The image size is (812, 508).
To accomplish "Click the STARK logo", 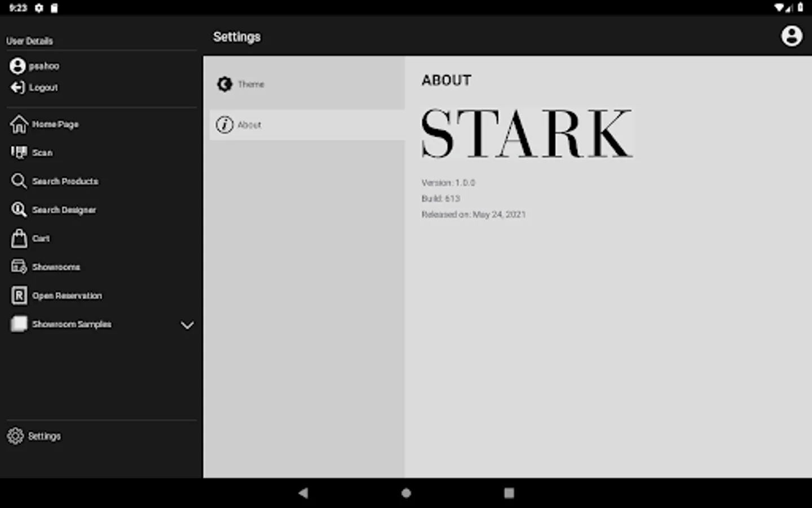I will [x=527, y=134].
